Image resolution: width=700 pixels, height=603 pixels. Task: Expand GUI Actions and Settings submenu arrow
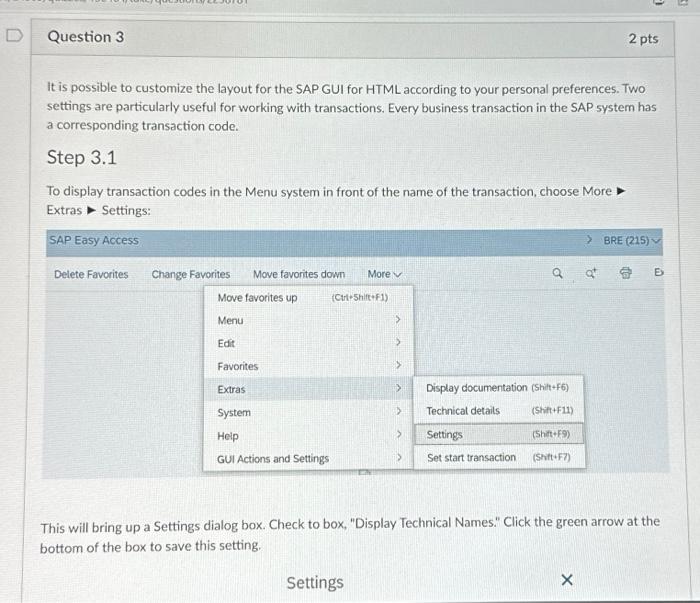pos(399,457)
